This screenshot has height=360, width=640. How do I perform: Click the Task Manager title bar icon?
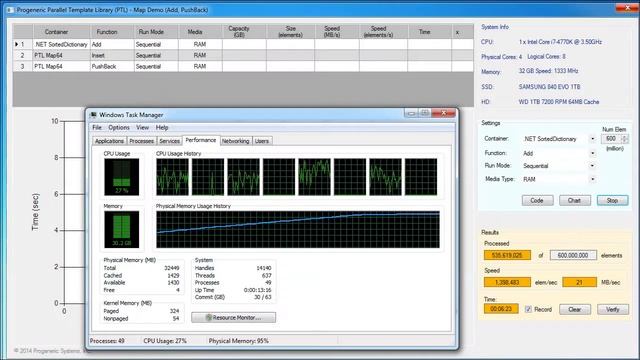coord(93,115)
